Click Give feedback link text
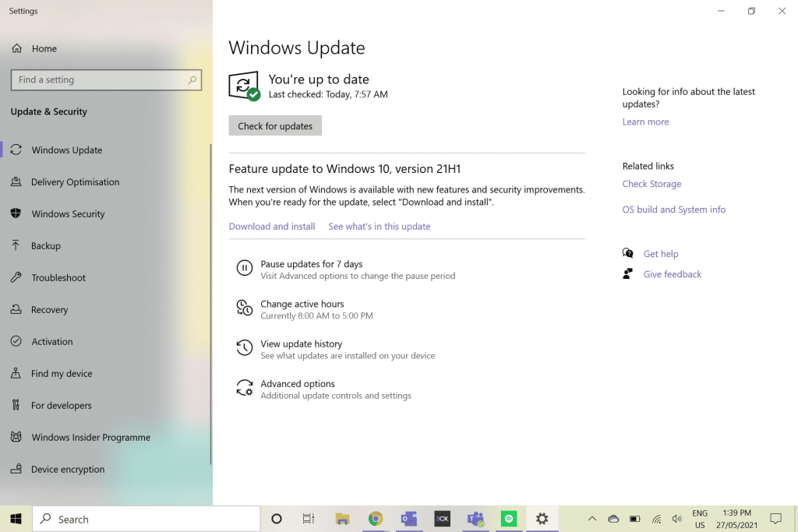Viewport: 798px width, 532px height. pos(673,274)
